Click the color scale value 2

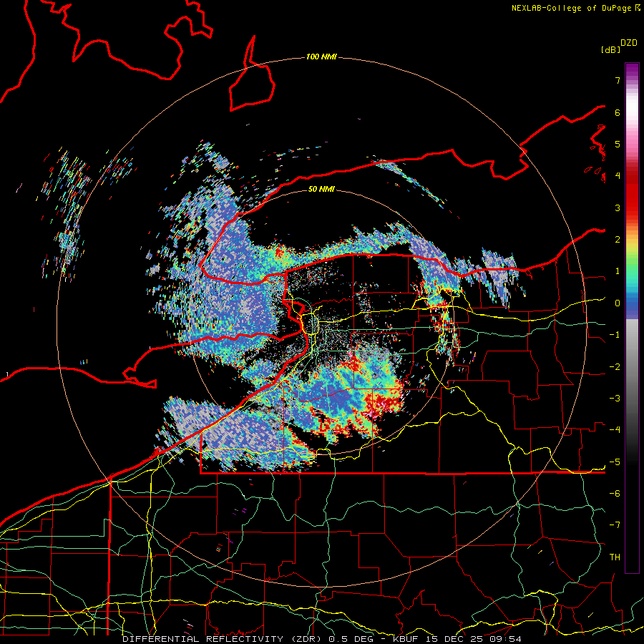pyautogui.click(x=618, y=240)
